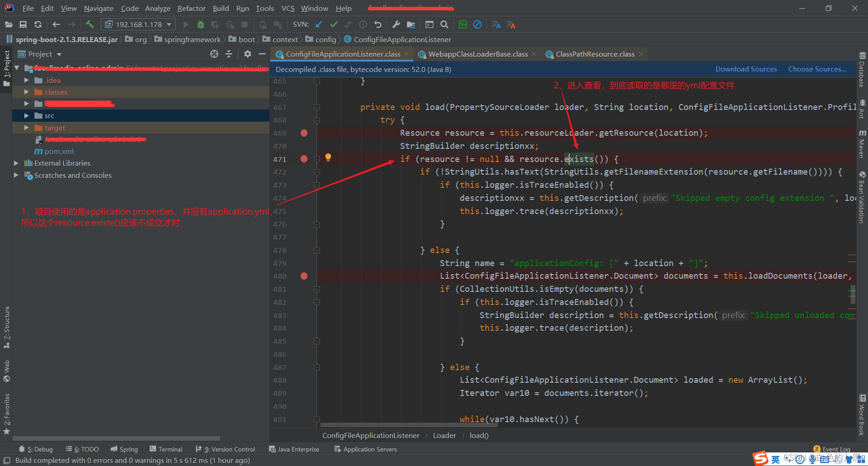
Task: Click the Open folder toolbar icon
Action: (x=9, y=24)
